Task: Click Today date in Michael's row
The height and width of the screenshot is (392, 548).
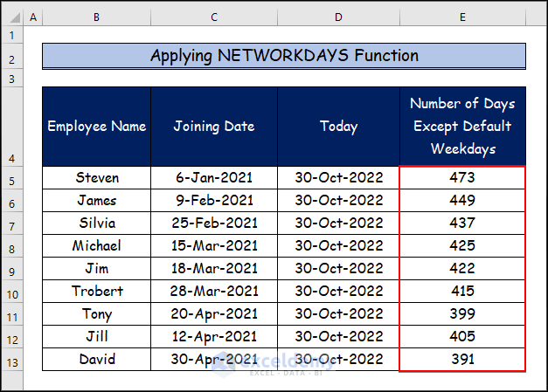Action: point(338,245)
